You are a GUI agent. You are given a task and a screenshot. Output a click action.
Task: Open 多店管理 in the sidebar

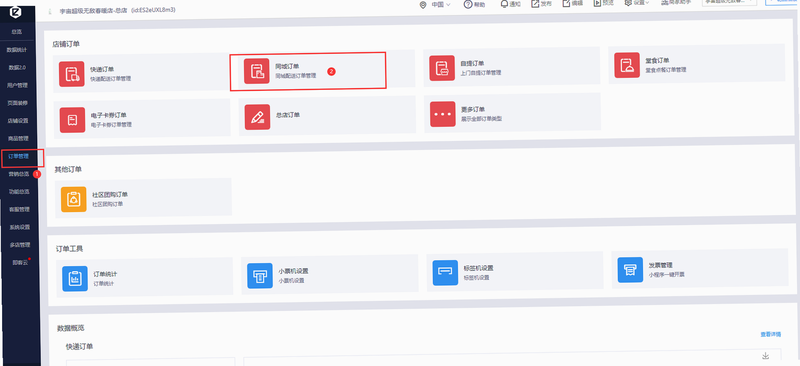(x=20, y=245)
